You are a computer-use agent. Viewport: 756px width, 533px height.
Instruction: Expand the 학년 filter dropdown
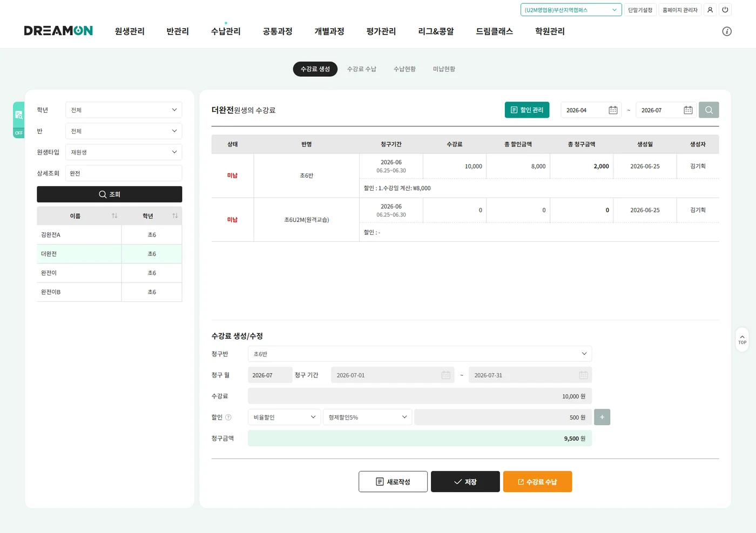pyautogui.click(x=124, y=110)
